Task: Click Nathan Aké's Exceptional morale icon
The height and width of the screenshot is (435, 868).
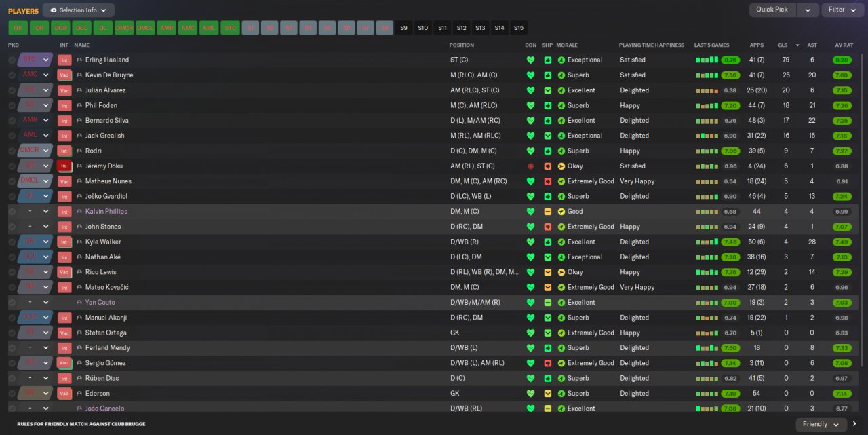Action: [x=561, y=257]
